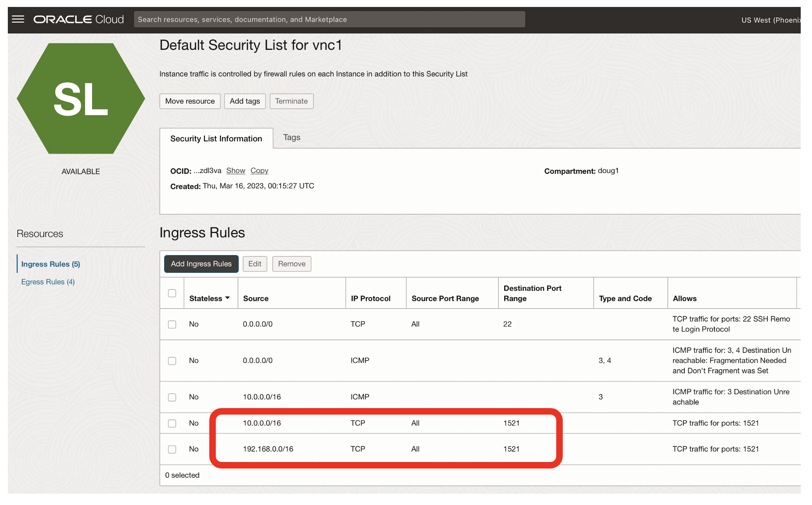This screenshot has width=812, height=505.
Task: Open the Egress Rules (4) resource link
Action: tap(47, 282)
